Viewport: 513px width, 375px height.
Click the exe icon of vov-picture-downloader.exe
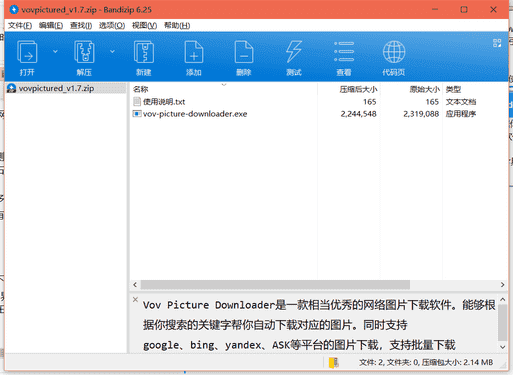pos(137,114)
